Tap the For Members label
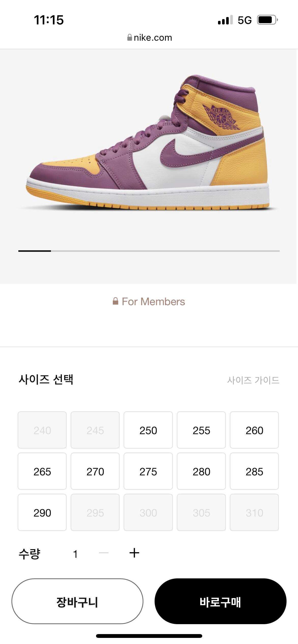The height and width of the screenshot is (644, 298). click(153, 301)
